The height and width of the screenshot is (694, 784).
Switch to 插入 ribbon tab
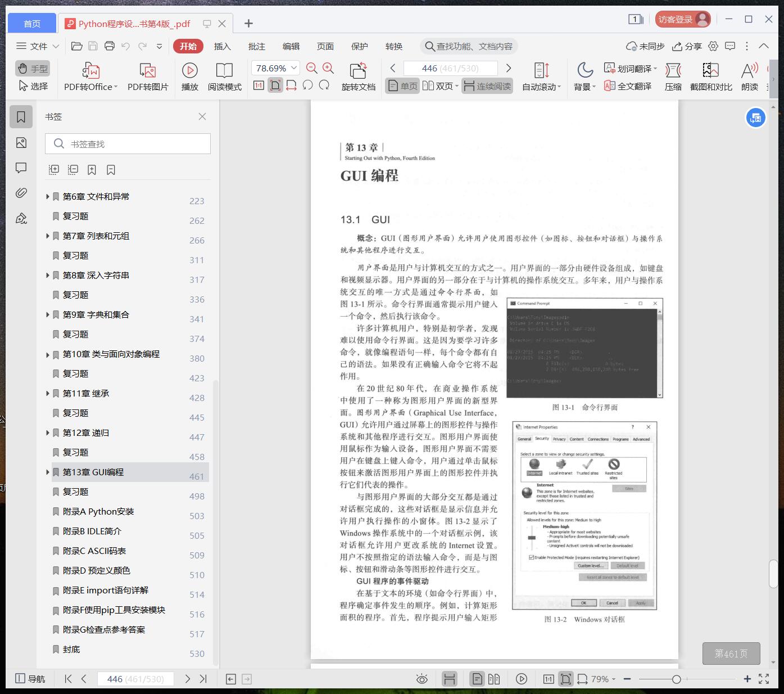223,46
